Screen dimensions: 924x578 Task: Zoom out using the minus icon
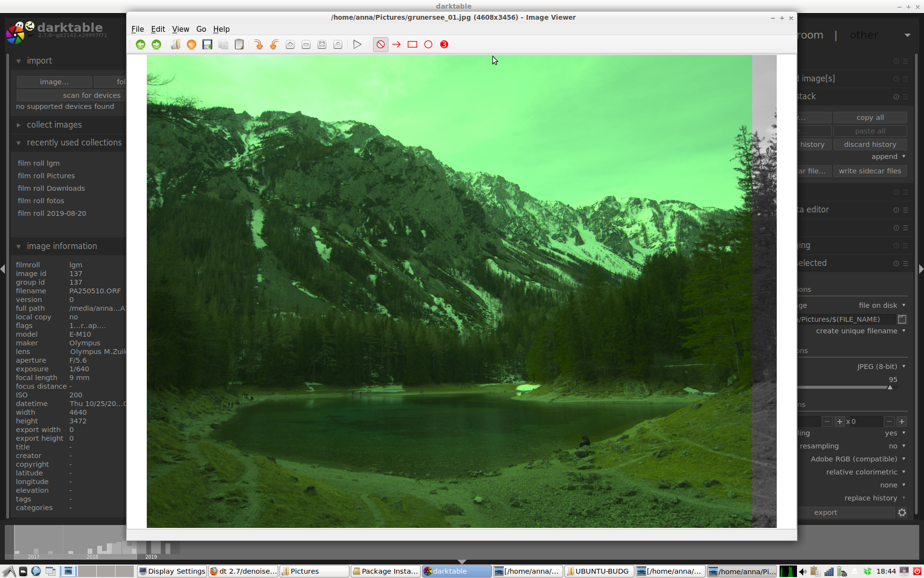click(306, 44)
